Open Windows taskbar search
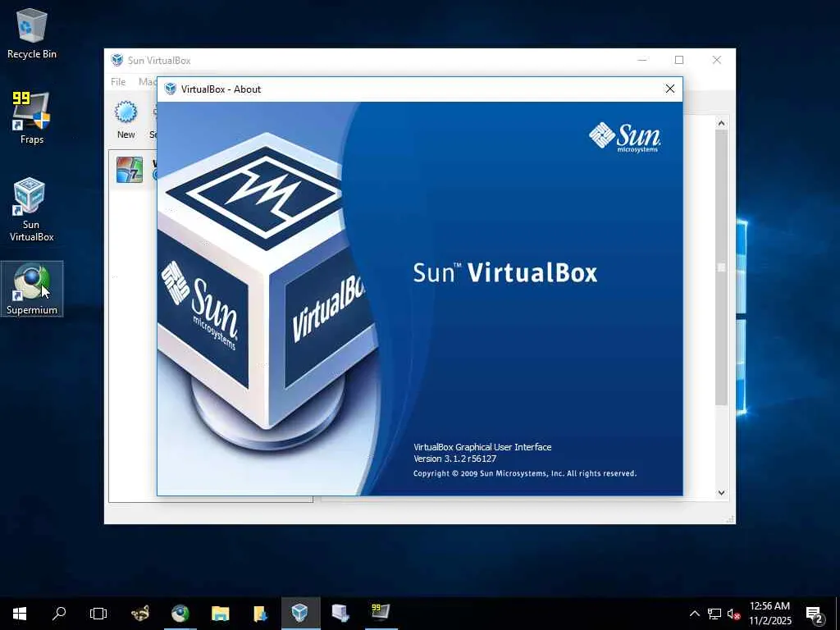 click(x=59, y=614)
